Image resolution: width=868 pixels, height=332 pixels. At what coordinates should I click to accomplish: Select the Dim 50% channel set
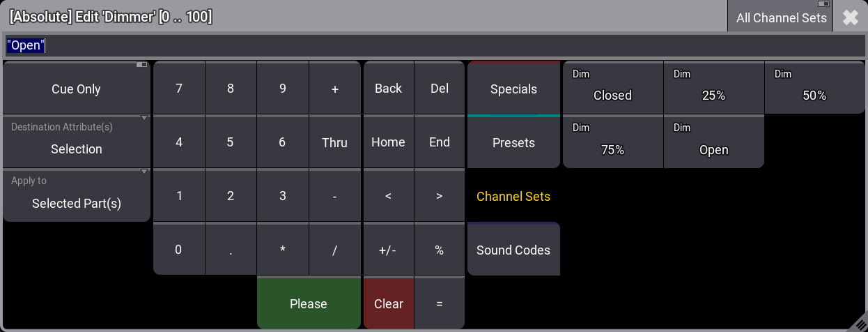814,89
